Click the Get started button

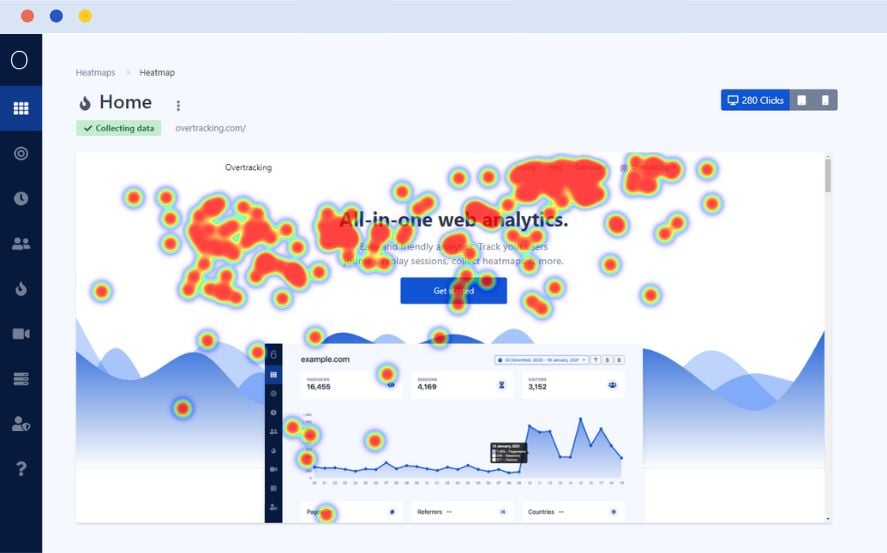453,291
